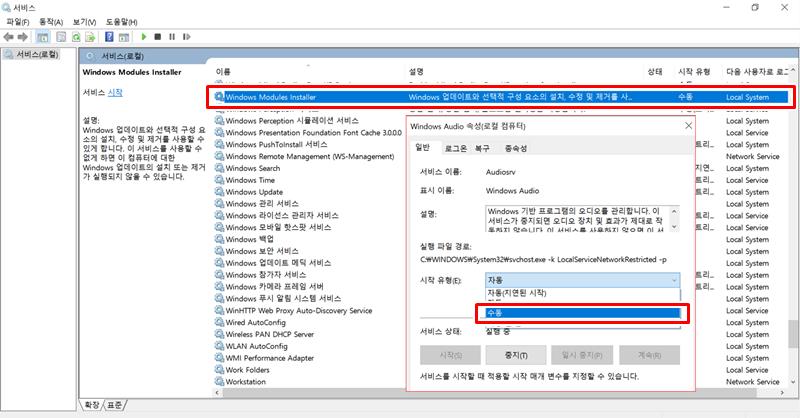Select the Windows 라이선스 관리자 서비스 row
This screenshot has width=800, height=418.
[309, 215]
